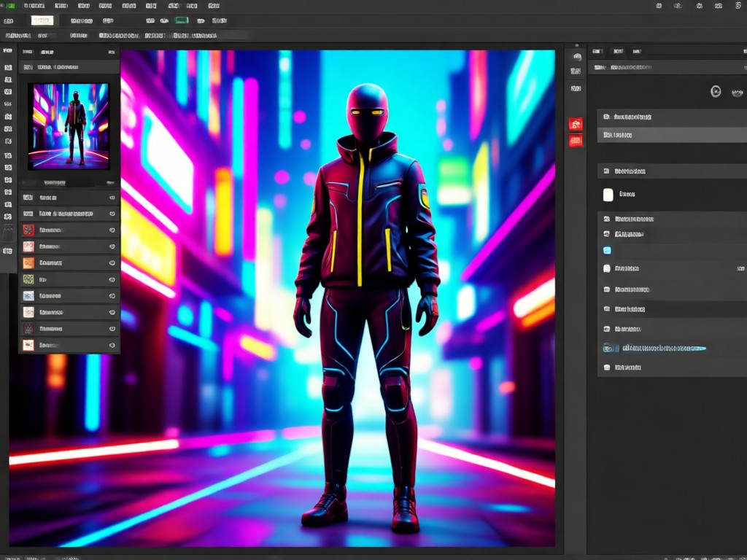Select the layer with the light blue thumbnail
Viewport: 747px width, 560px height.
pyautogui.click(x=69, y=296)
